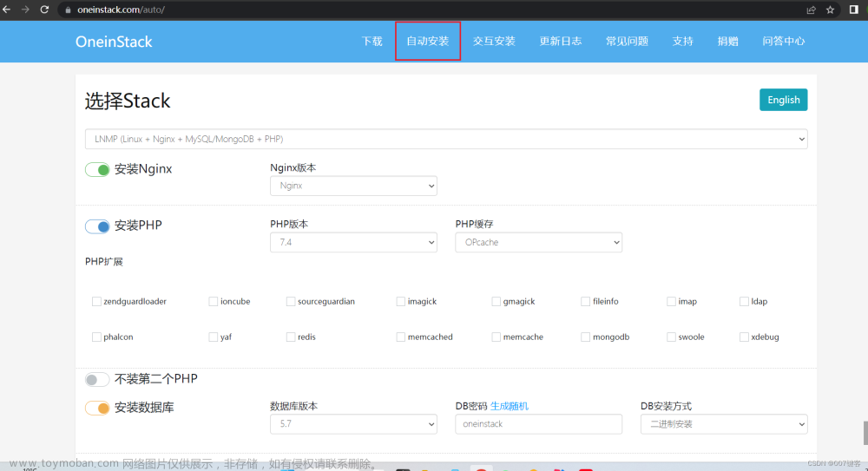Screen dimensions: 868x471
Task: Open the 更新日志 menu item
Action: 560,41
